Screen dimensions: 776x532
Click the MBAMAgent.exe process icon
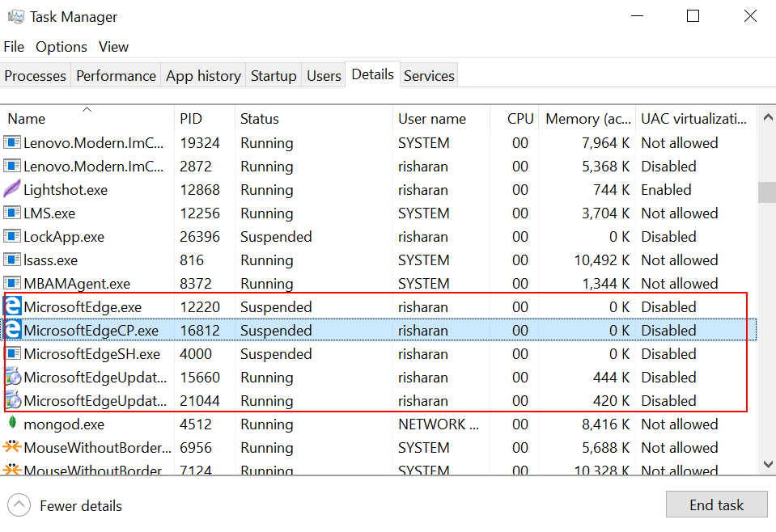click(x=12, y=283)
